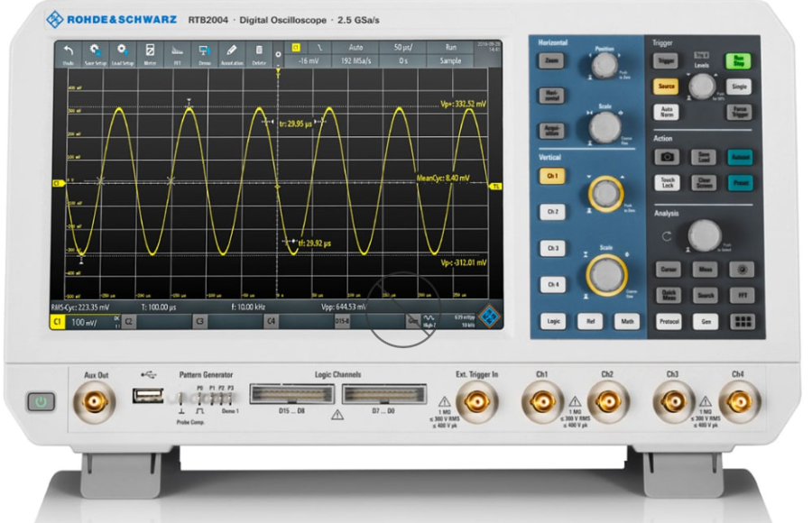Click the Save Setup toolbar icon
The height and width of the screenshot is (523, 812).
click(x=95, y=53)
